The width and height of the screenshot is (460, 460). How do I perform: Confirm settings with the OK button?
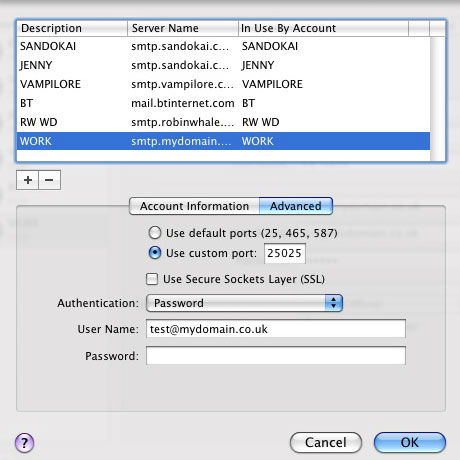pos(410,443)
